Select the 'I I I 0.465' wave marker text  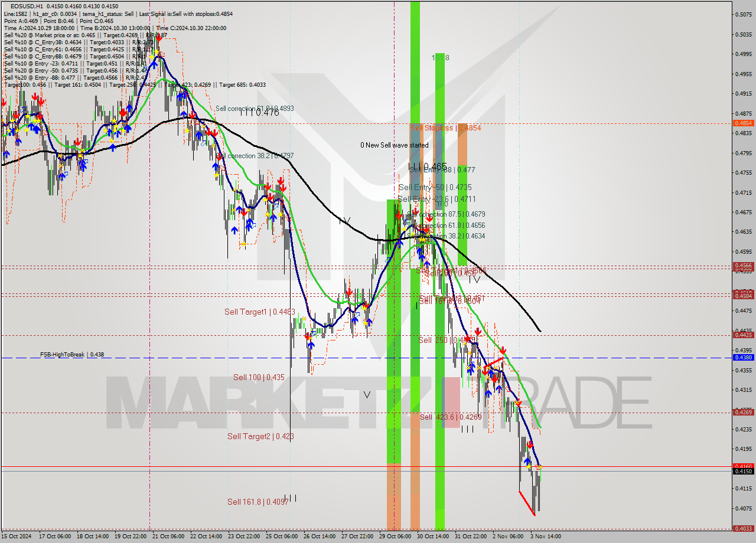(x=428, y=167)
